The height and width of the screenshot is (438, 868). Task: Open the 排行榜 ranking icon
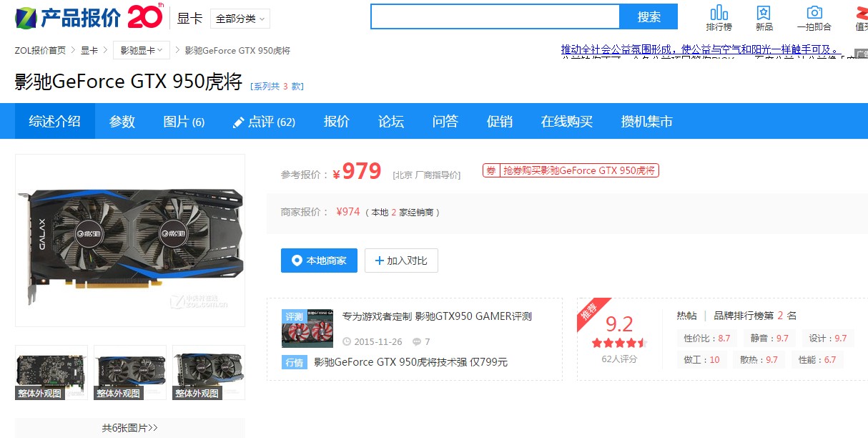[719, 13]
